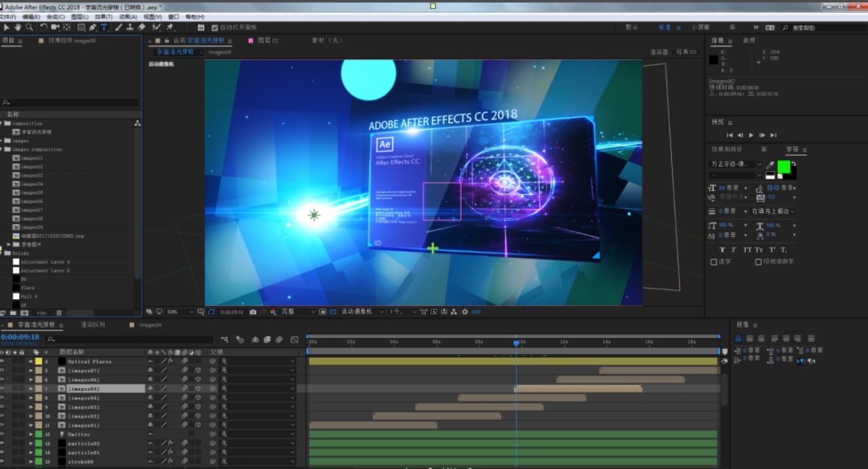Toggle effects fx switch on particle01 layer
Image resolution: width=868 pixels, height=469 pixels.
coord(171,452)
